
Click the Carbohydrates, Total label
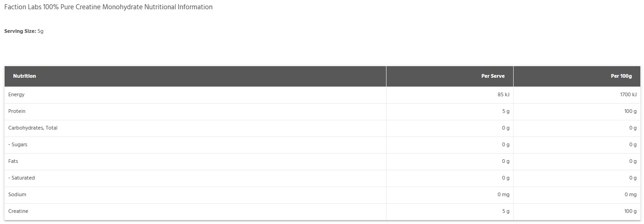tap(33, 128)
